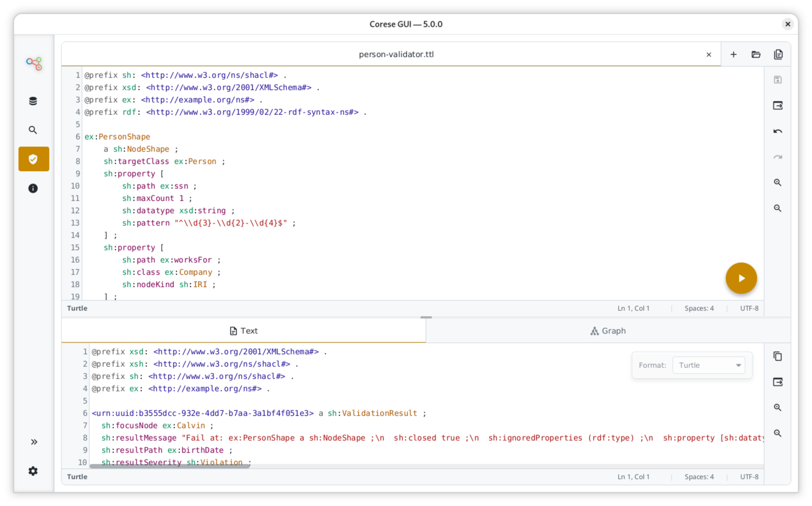Save the person-validator.ttl file

tap(778, 80)
